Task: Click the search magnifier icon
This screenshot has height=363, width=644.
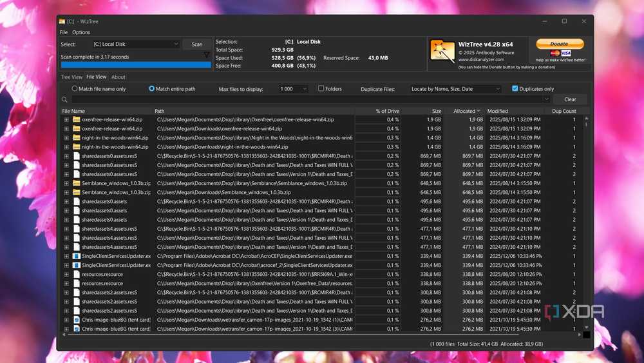Action: pyautogui.click(x=64, y=99)
